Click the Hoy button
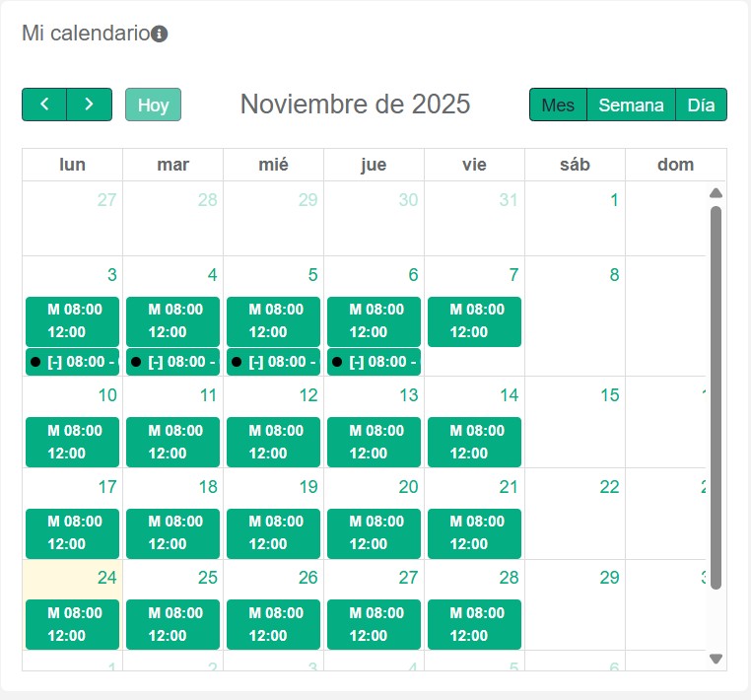Screen dimensions: 751x700 [x=153, y=105]
